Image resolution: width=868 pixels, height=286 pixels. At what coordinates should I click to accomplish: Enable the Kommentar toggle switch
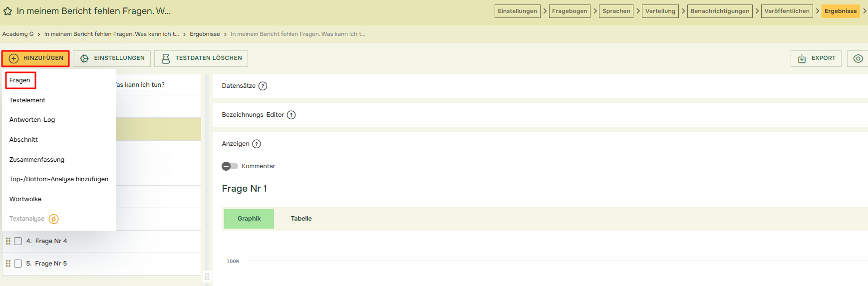[230, 166]
